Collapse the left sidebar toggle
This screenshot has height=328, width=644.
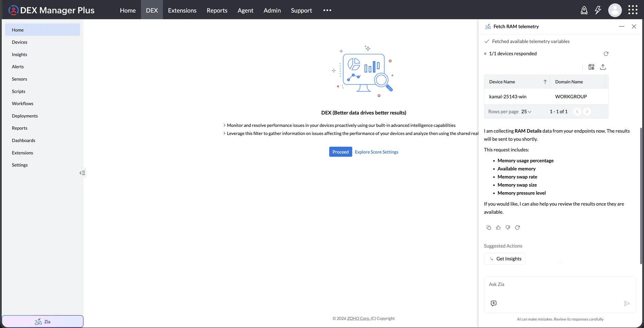[x=82, y=173]
